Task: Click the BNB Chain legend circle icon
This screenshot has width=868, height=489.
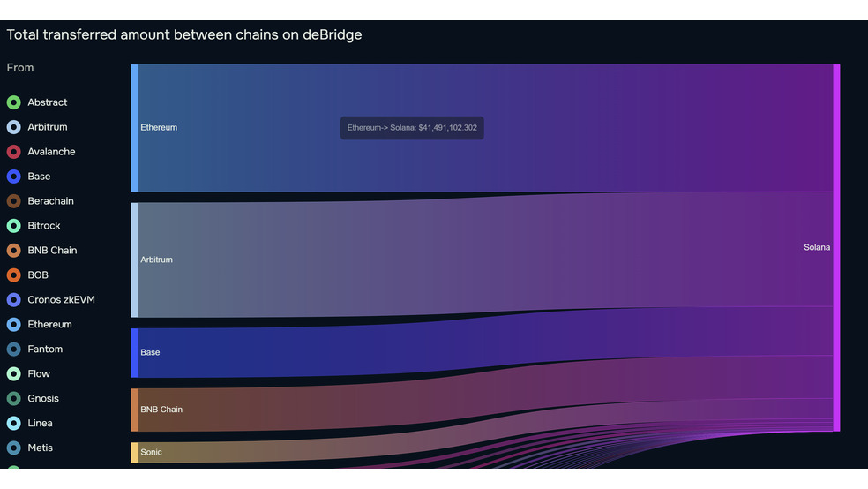Action: point(14,251)
